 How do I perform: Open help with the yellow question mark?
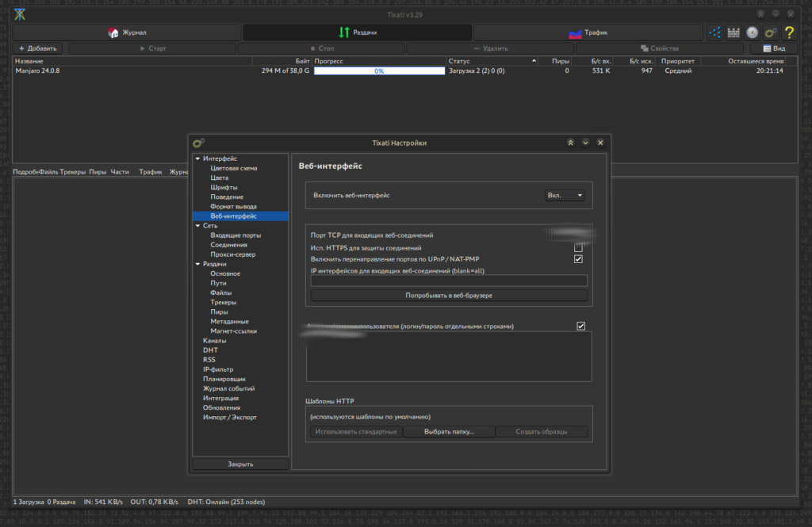point(789,32)
